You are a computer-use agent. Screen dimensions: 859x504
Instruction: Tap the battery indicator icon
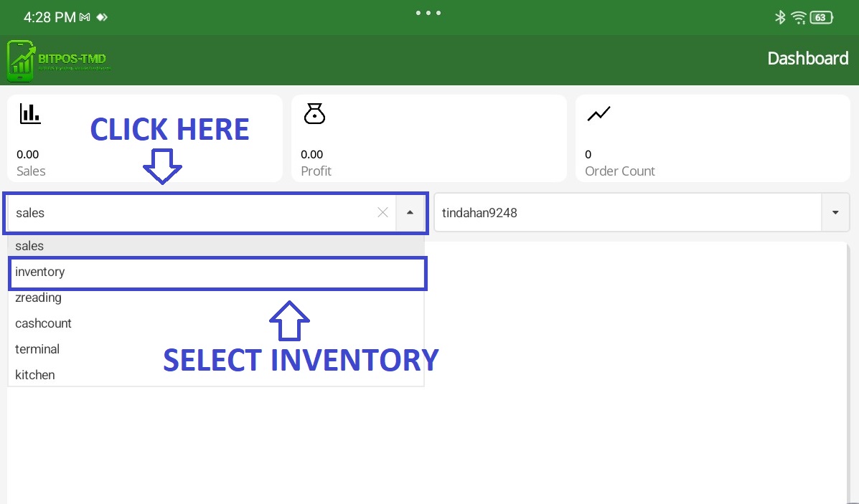tap(821, 17)
